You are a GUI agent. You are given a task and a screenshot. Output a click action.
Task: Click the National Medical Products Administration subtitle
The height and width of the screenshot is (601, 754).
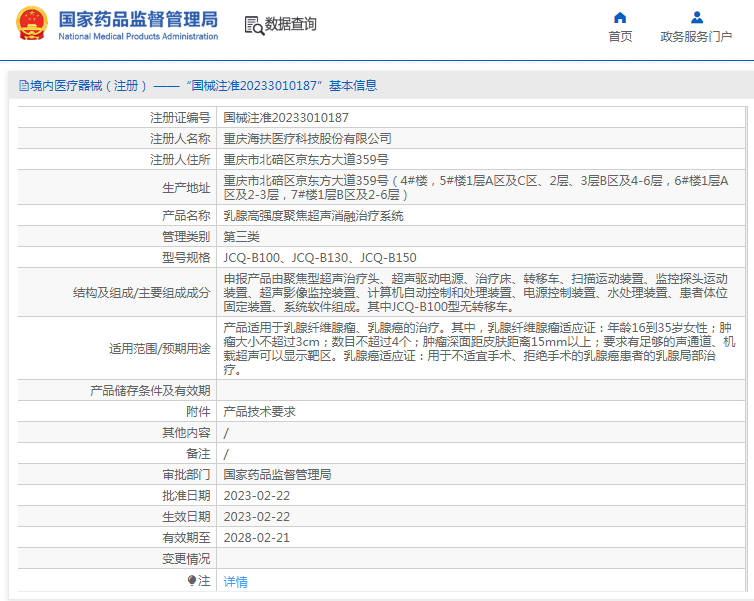[x=138, y=37]
